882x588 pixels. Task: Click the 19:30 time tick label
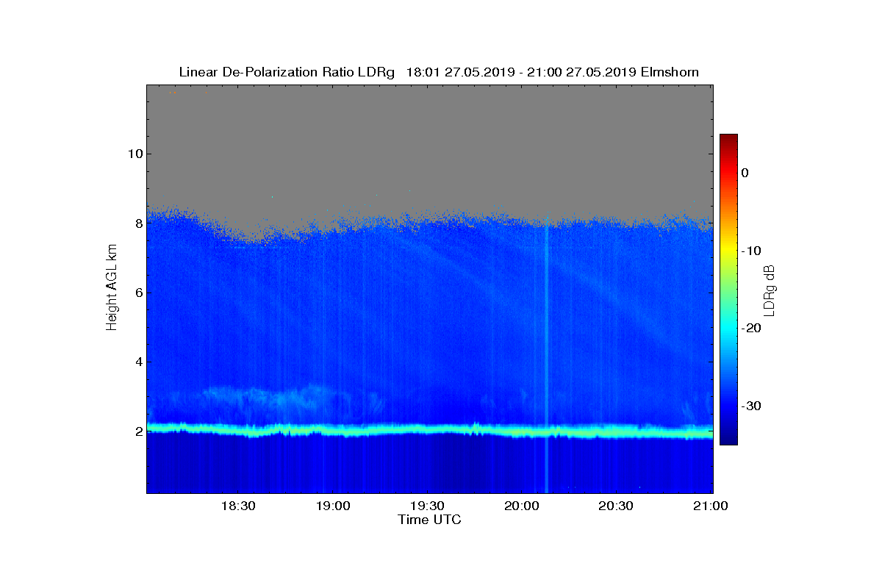coord(426,506)
